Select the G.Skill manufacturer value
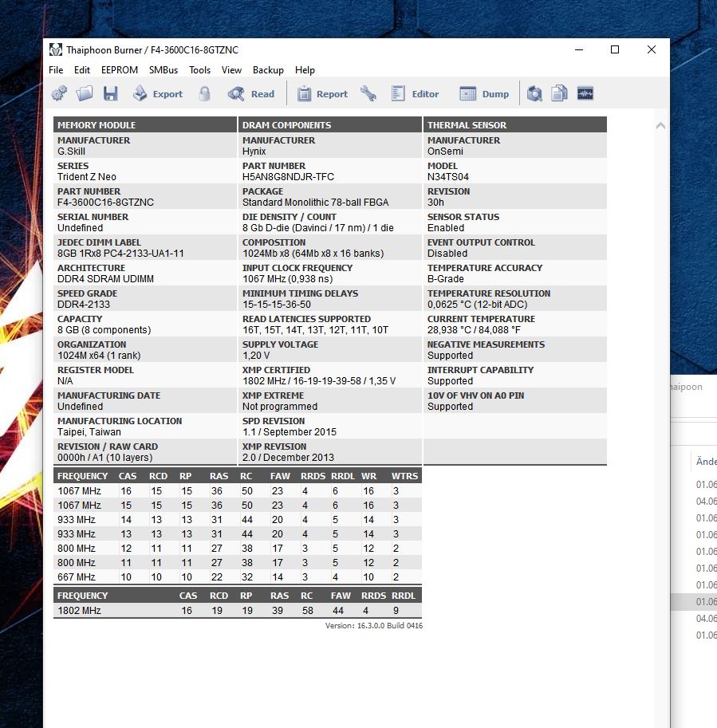This screenshot has height=728, width=717. click(x=72, y=152)
